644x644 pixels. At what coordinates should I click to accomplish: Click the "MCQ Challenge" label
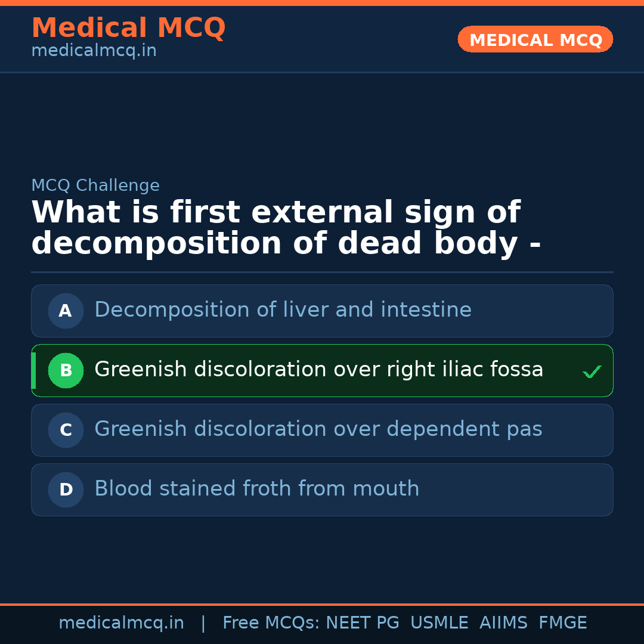pos(95,185)
